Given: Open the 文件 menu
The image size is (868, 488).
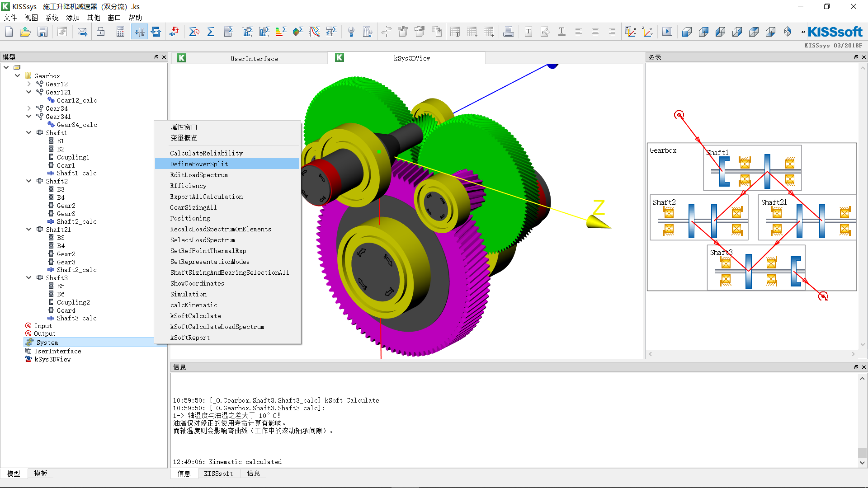Looking at the screenshot, I should click(10, 18).
